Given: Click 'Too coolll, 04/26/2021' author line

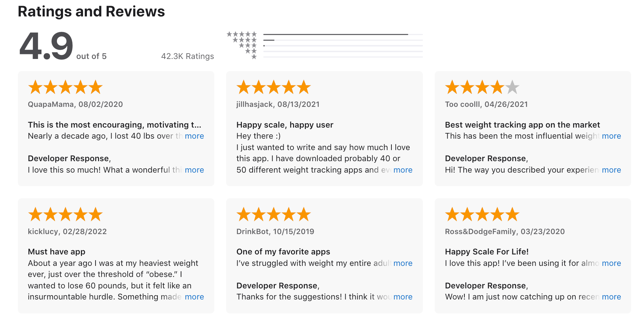Looking at the screenshot, I should coord(487,104).
